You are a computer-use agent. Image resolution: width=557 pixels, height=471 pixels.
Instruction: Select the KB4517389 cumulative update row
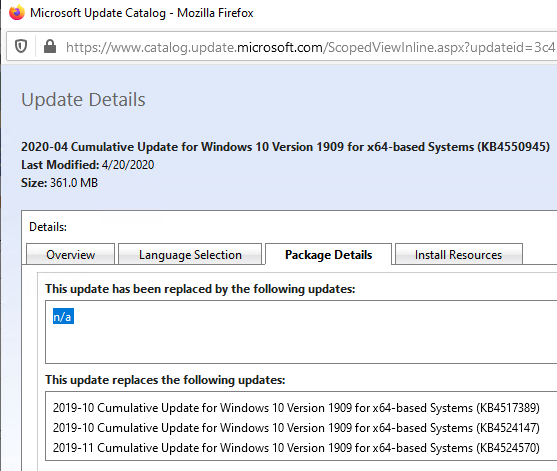point(296,407)
